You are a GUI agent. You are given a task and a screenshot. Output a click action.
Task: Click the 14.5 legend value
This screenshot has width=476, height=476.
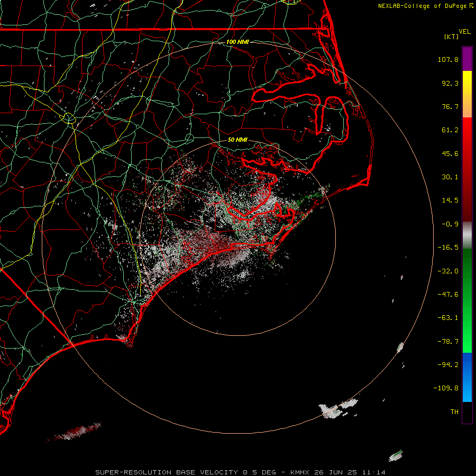point(450,200)
